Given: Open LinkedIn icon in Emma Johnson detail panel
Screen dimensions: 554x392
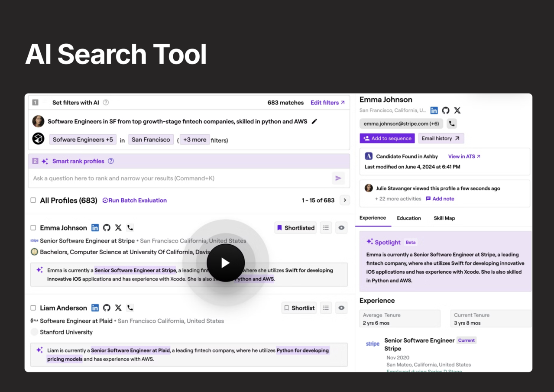Looking at the screenshot, I should point(434,110).
